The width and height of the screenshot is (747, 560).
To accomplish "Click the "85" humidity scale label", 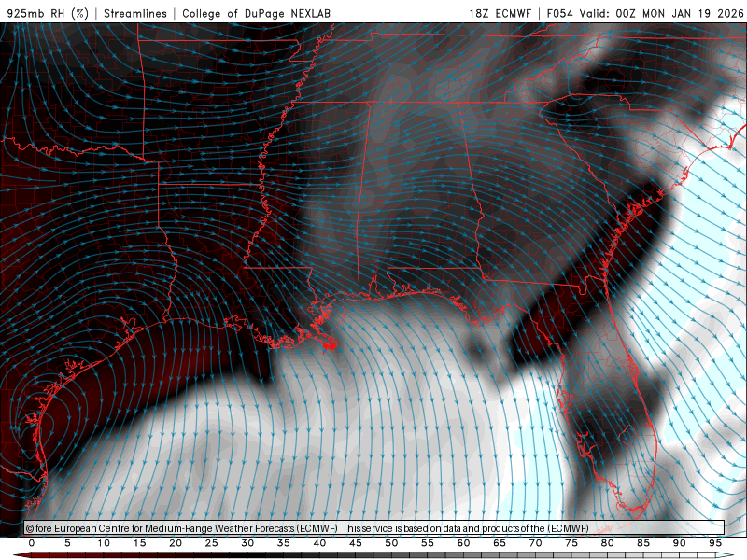I will point(643,543).
